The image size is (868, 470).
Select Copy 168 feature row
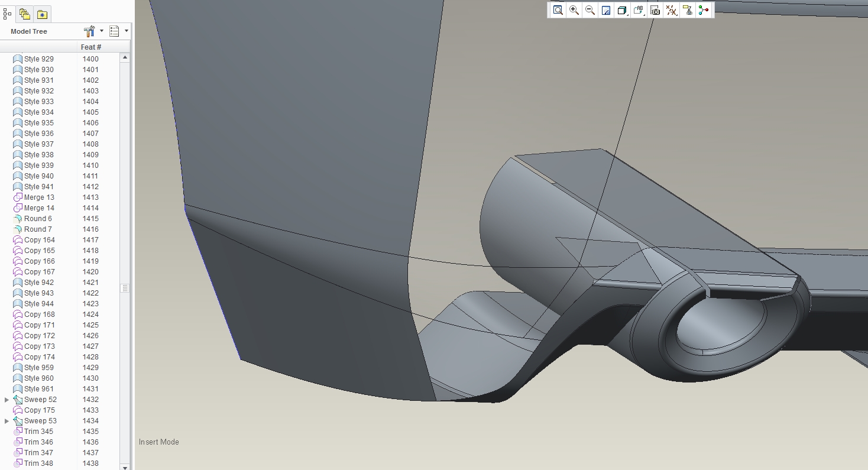pos(40,315)
